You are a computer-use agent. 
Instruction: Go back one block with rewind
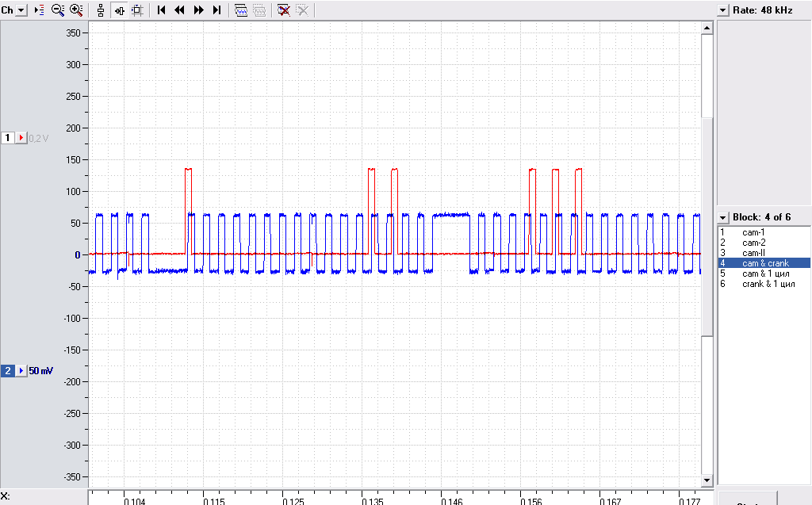tap(180, 10)
